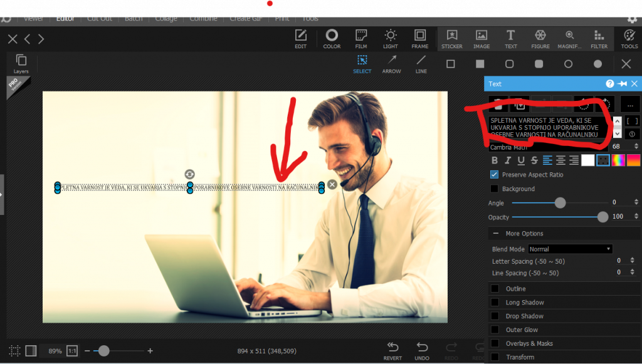Adjust the Opacity value stepper

pos(636,216)
